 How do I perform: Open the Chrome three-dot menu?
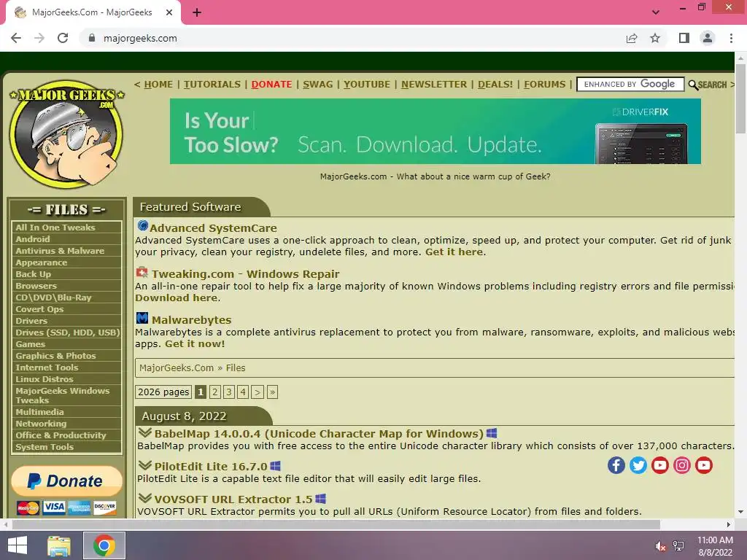pyautogui.click(x=731, y=38)
